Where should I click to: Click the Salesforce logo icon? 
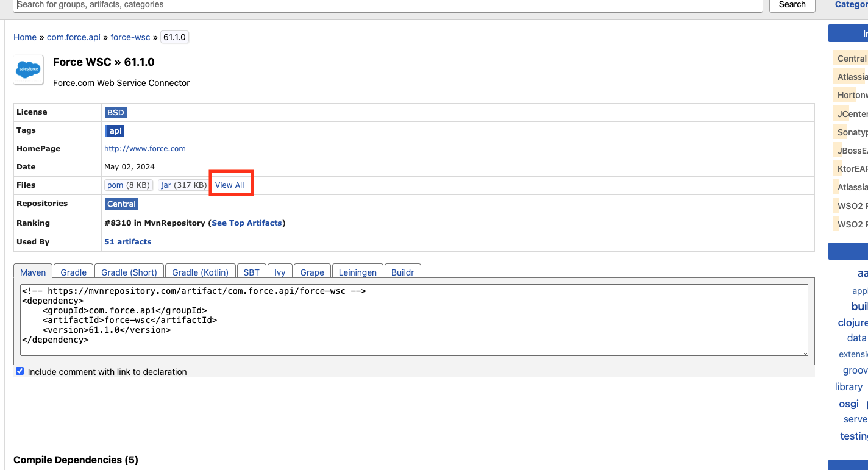[x=29, y=70]
